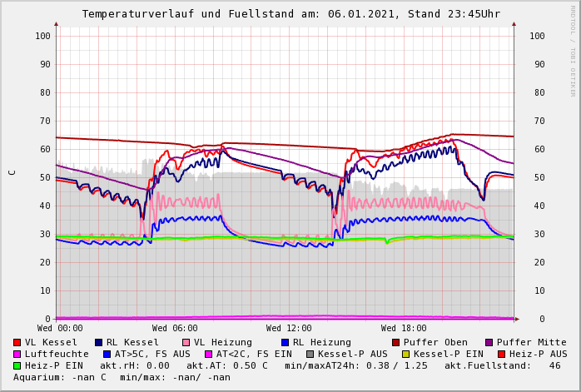The height and width of the screenshot is (392, 581).
Task: Select the gray Kessel-P AUS swatch
Action: click(310, 354)
